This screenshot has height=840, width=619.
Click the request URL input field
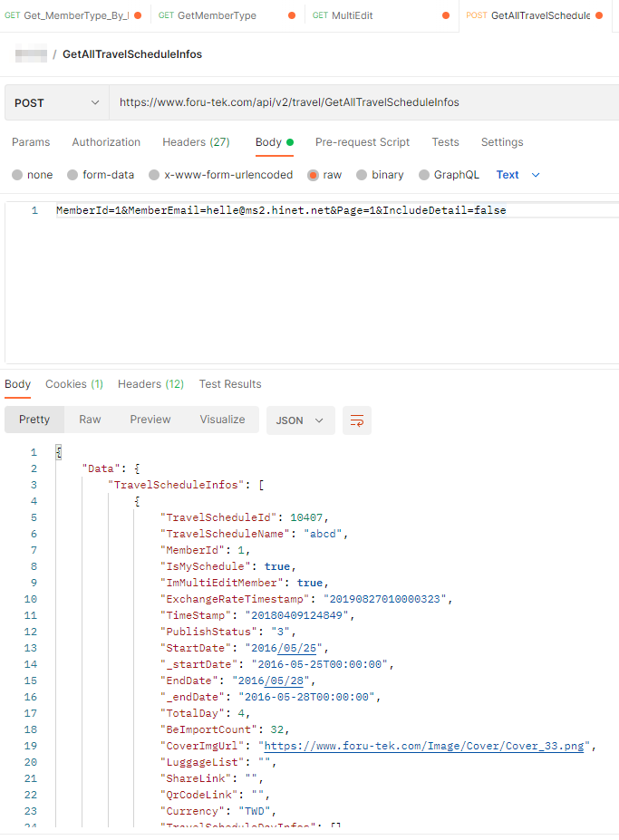[364, 102]
